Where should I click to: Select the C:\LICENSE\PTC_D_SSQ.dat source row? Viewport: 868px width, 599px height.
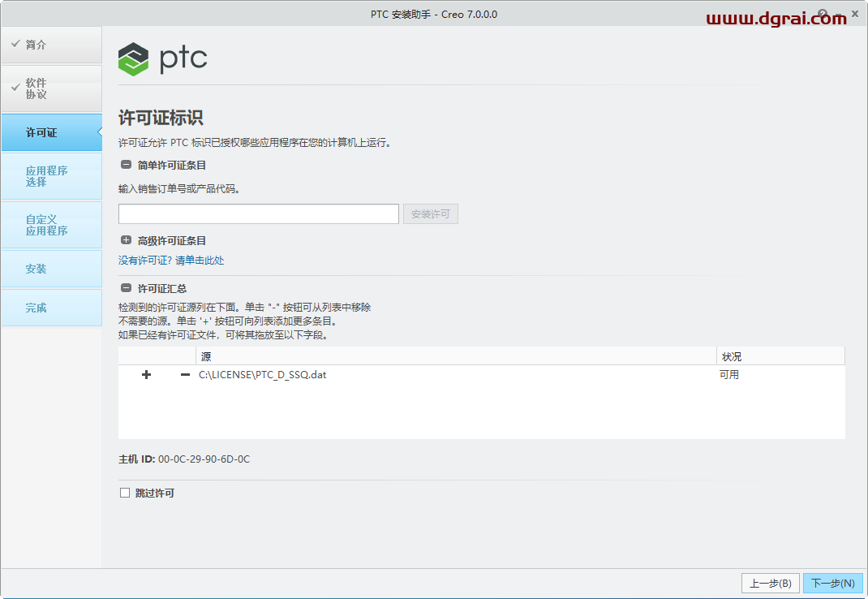482,375
